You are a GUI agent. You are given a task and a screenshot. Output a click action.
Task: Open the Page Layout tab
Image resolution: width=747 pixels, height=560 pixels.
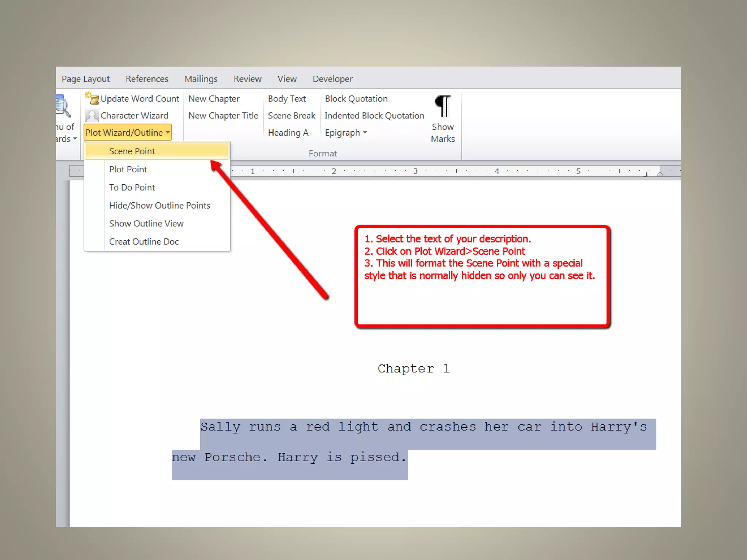tap(85, 79)
